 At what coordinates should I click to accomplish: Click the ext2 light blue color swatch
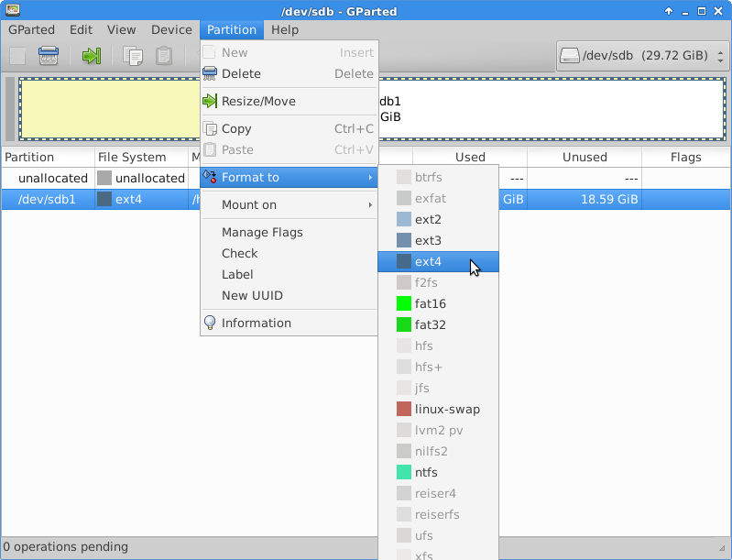point(404,219)
